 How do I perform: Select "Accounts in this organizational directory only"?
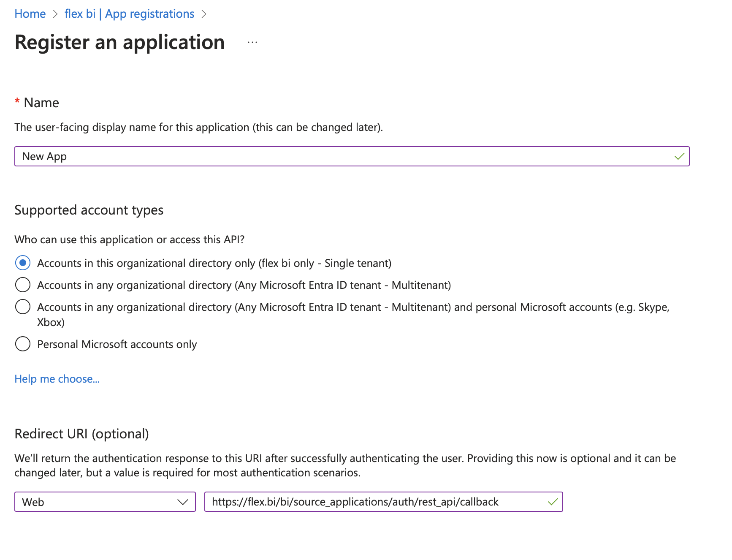23,263
